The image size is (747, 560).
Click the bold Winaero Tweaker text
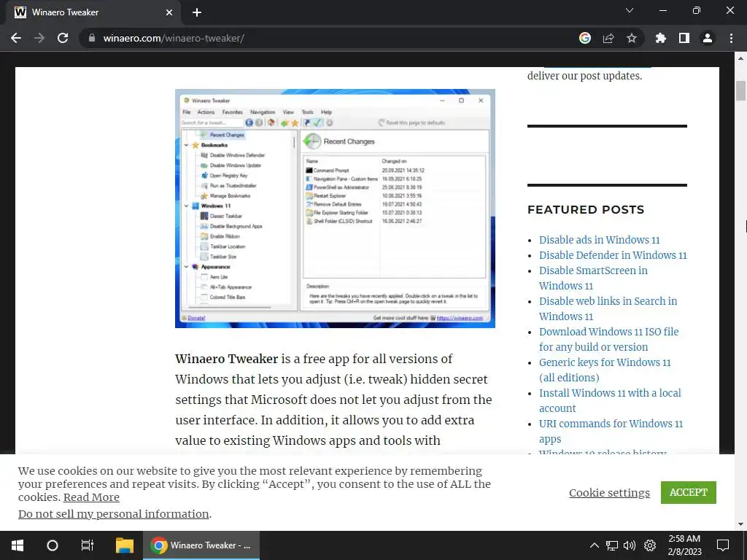[226, 359]
